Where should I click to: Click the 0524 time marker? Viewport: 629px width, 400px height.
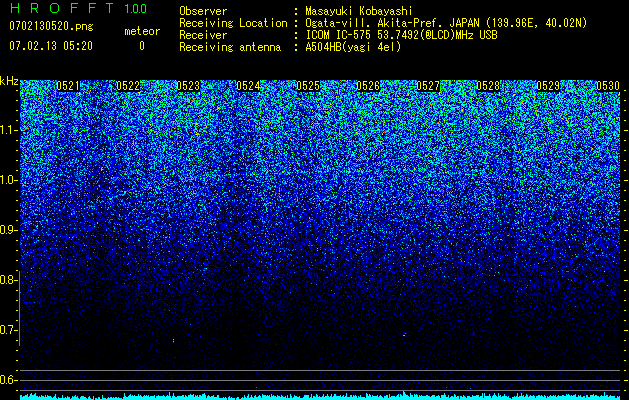coord(248,86)
